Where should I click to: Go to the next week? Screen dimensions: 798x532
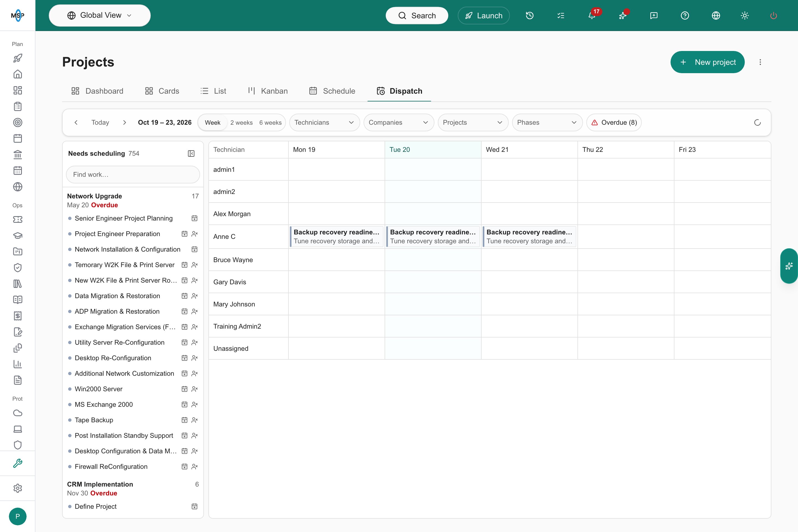click(x=124, y=122)
